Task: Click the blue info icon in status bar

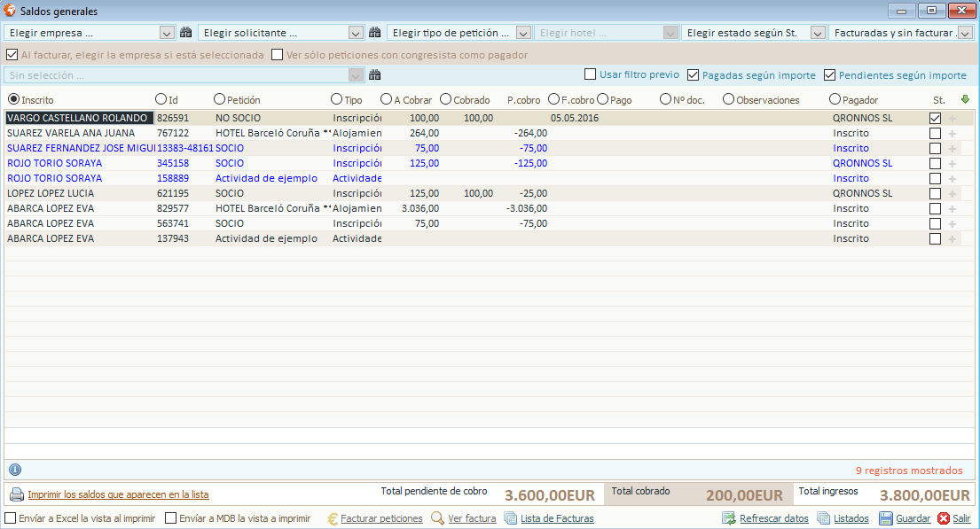Action: click(15, 470)
